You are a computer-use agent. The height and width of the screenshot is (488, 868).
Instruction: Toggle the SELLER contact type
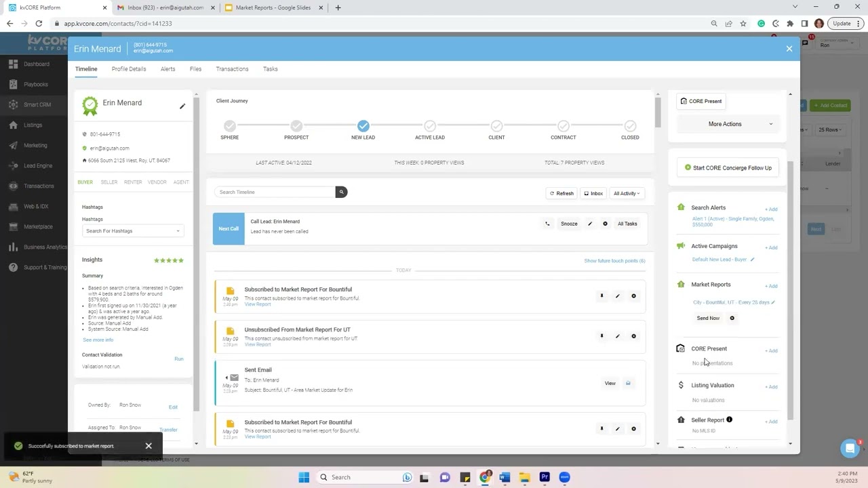coord(109,182)
